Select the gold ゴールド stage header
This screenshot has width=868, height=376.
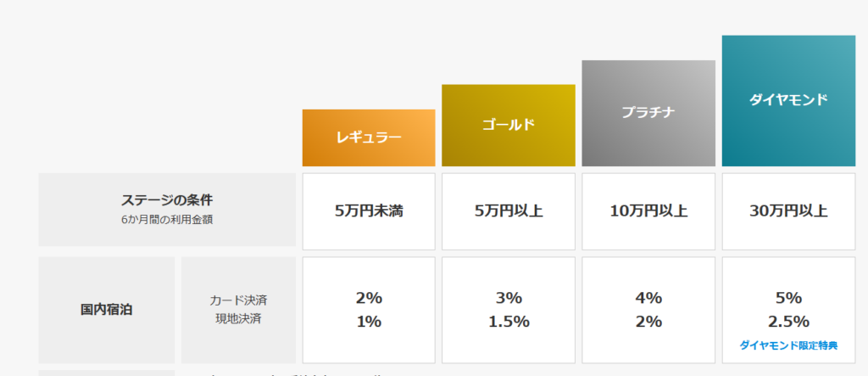pos(509,126)
